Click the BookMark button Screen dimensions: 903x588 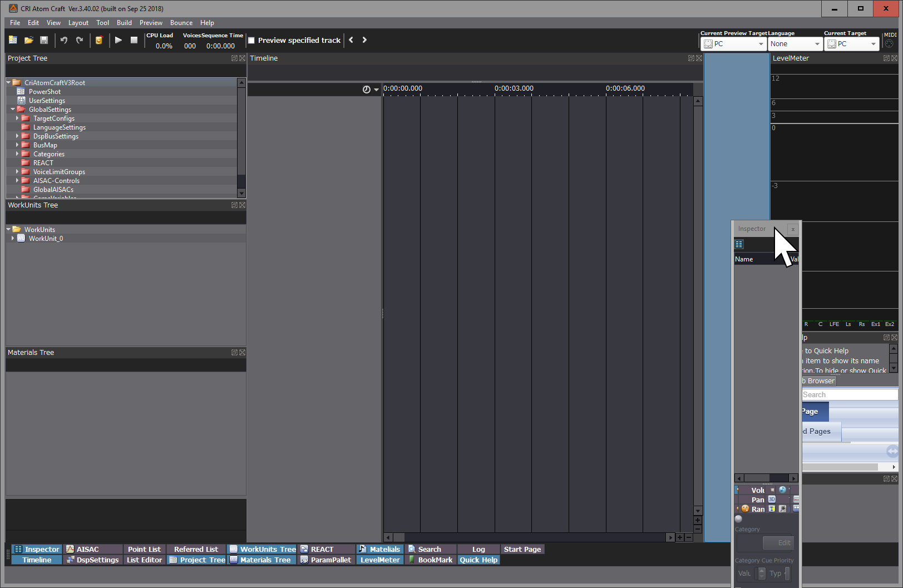click(x=430, y=560)
